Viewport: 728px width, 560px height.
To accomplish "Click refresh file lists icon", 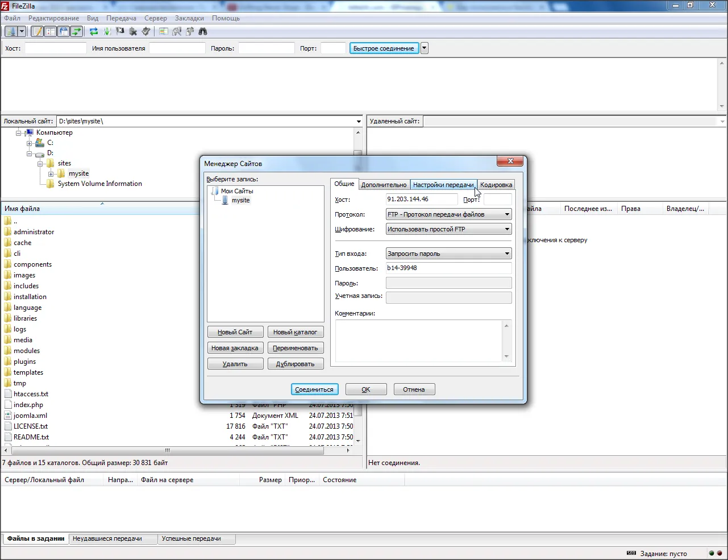I will pyautogui.click(x=94, y=31).
